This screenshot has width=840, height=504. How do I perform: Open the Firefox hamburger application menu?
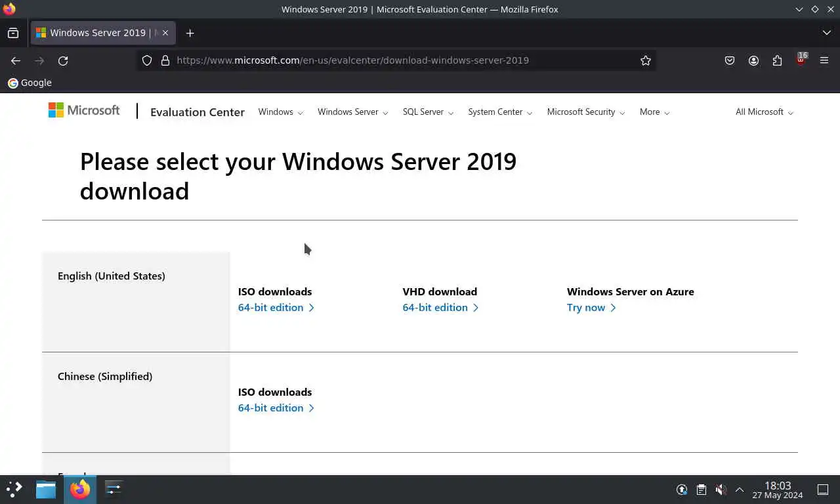(x=824, y=60)
